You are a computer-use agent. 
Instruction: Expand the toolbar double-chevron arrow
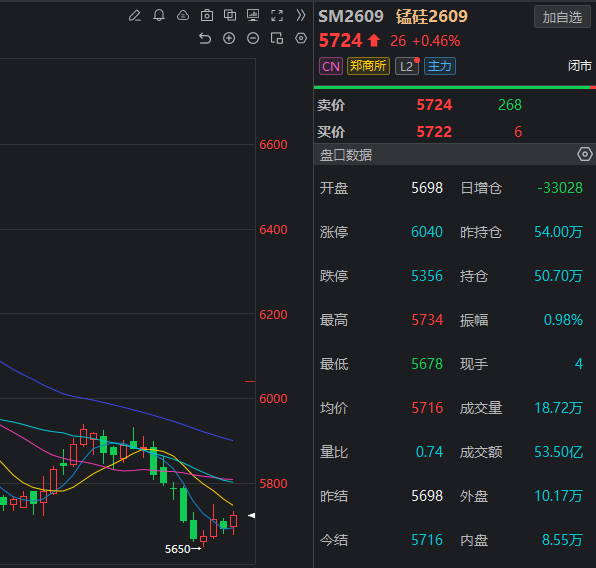coord(301,15)
